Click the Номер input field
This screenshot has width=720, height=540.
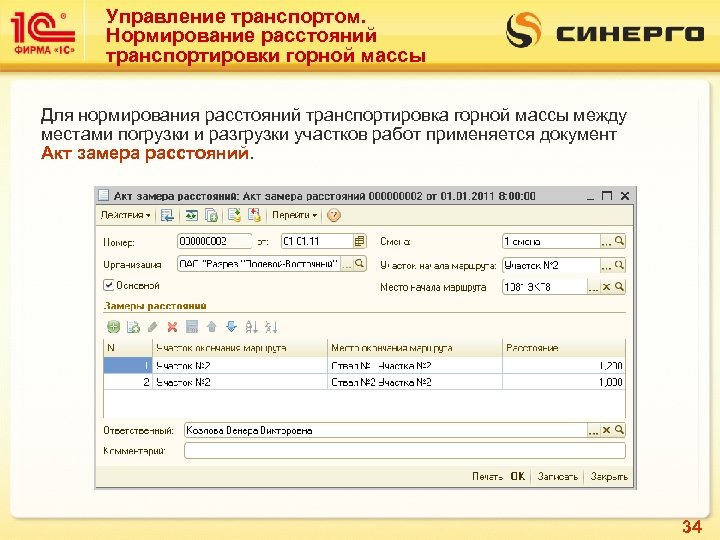coord(214,241)
